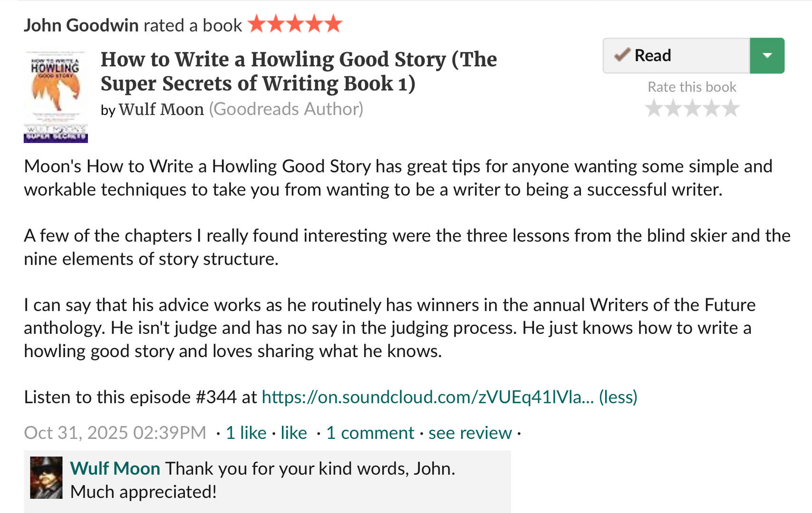Open the book title link
The width and height of the screenshot is (812, 513).
299,71
